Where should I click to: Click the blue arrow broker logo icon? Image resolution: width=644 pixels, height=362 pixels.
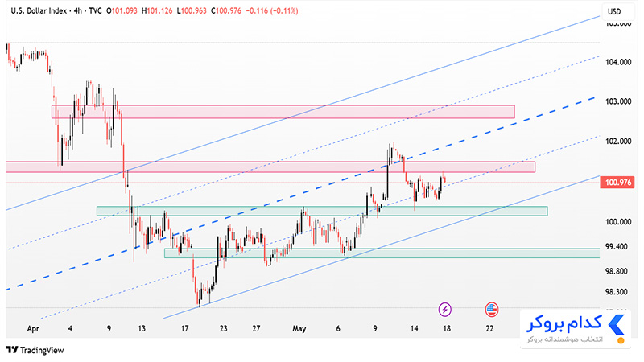click(616, 325)
